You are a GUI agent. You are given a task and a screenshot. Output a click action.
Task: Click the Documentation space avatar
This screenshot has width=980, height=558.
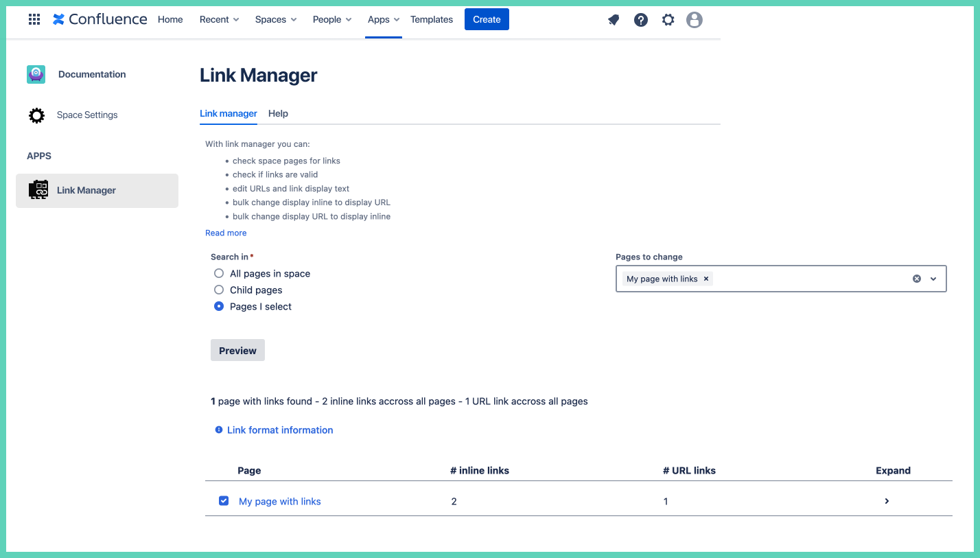click(x=35, y=74)
